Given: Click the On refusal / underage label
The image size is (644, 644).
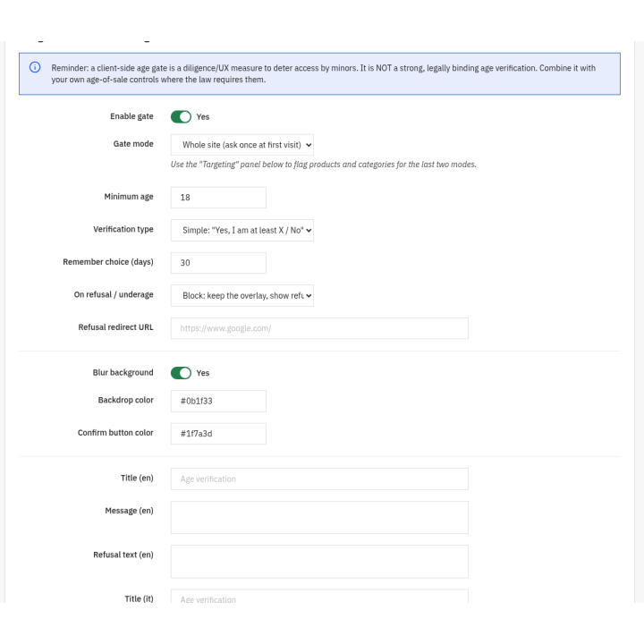Looking at the screenshot, I should [x=114, y=294].
